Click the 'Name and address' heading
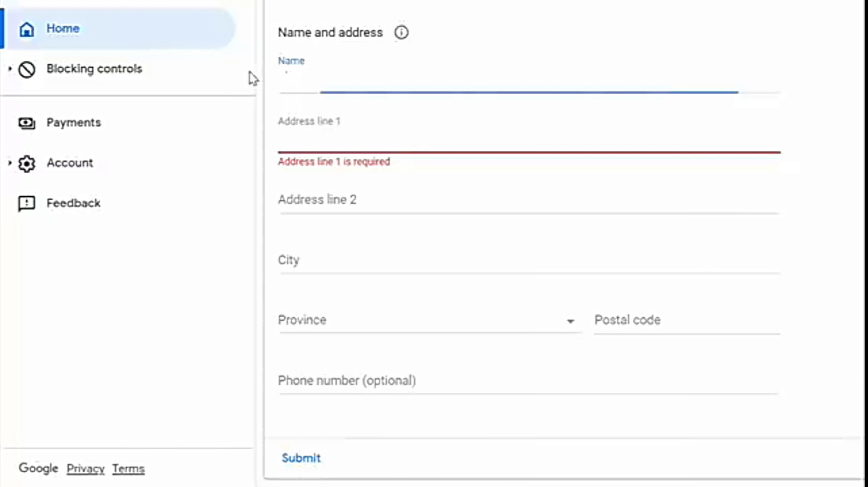The image size is (868, 487). pos(330,32)
